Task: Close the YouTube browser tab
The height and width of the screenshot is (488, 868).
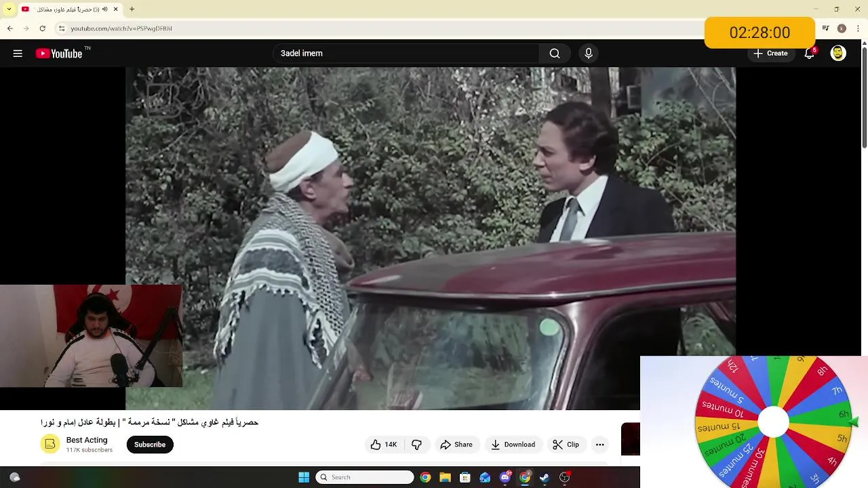Action: point(115,9)
